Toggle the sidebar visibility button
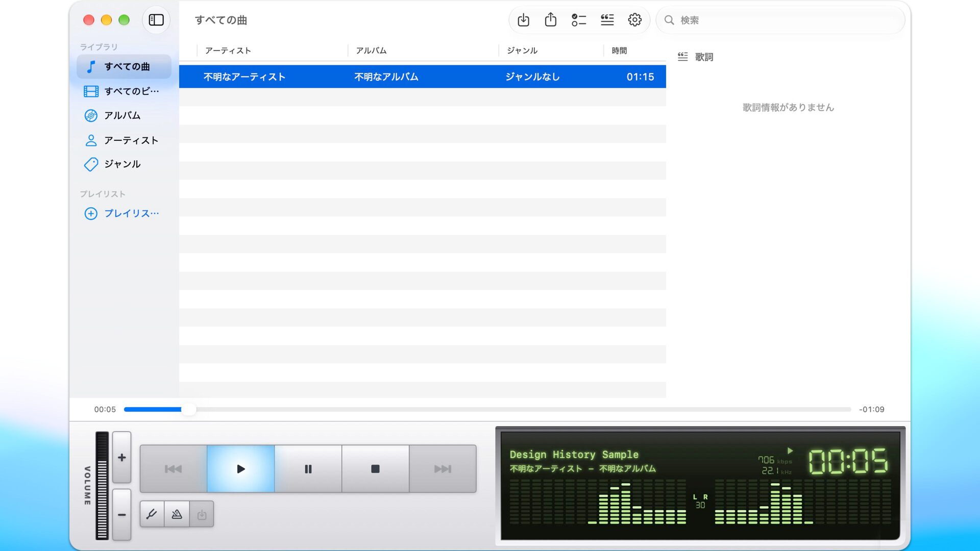 coord(156,20)
